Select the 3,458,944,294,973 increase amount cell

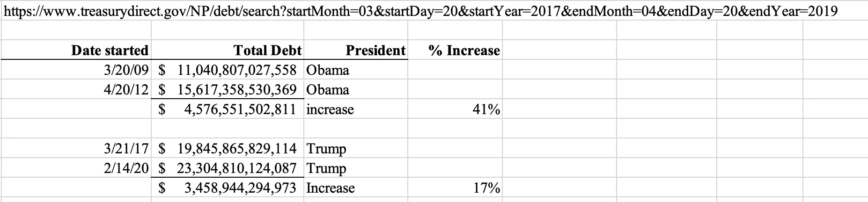(x=240, y=188)
